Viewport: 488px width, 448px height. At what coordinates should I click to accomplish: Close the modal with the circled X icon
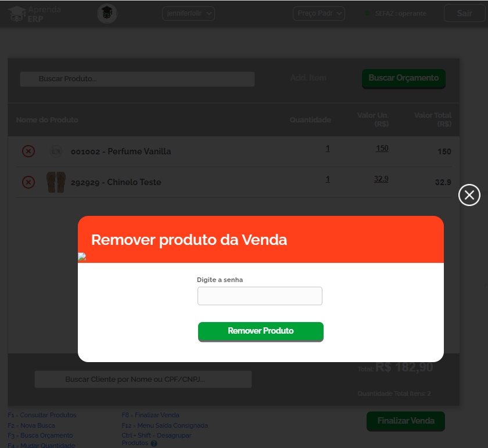469,195
